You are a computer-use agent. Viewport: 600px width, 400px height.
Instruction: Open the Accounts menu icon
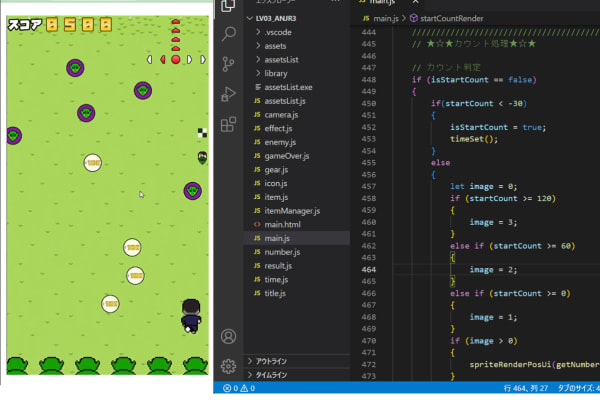(x=228, y=336)
